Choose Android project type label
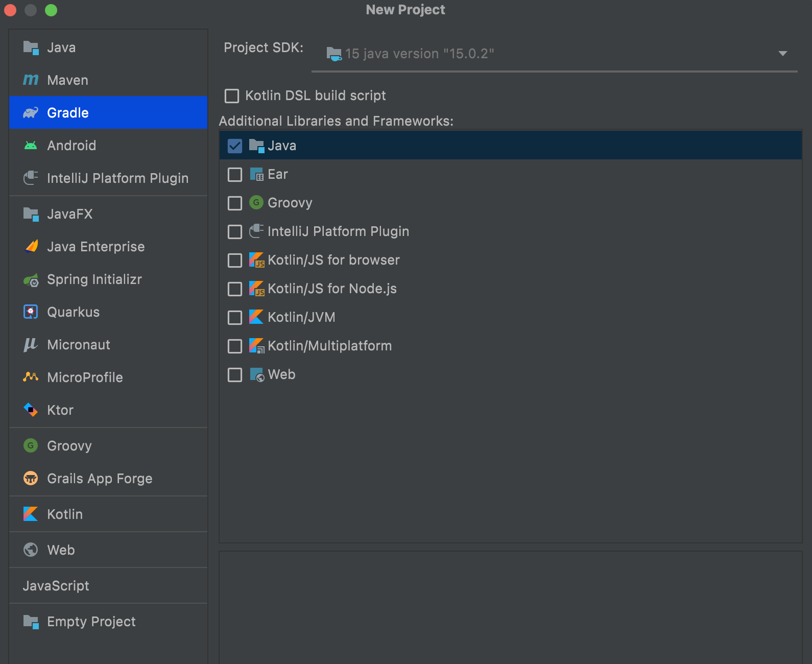812x664 pixels. (71, 146)
